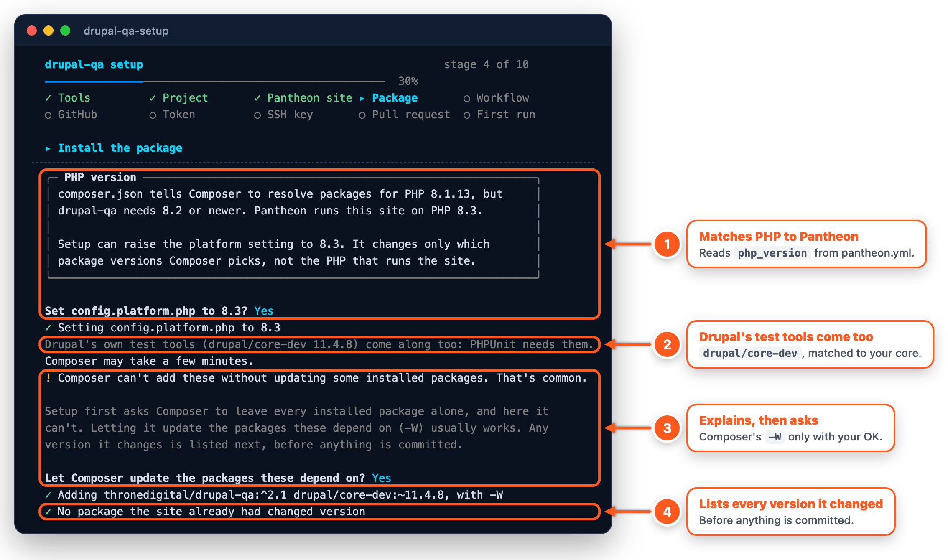Click 'Drupal's test tools come too' callout title
The image size is (948, 560).
pos(786,337)
